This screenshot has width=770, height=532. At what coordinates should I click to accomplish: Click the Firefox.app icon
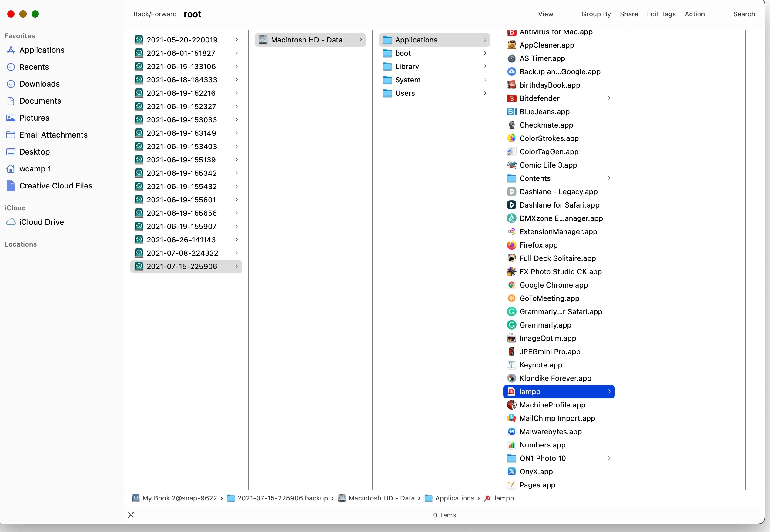click(x=511, y=245)
